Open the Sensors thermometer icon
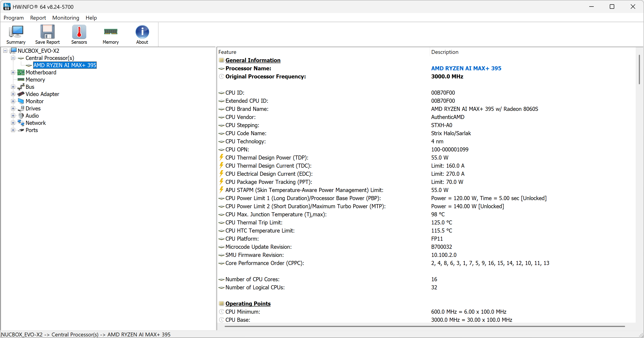644x338 pixels. 79,32
